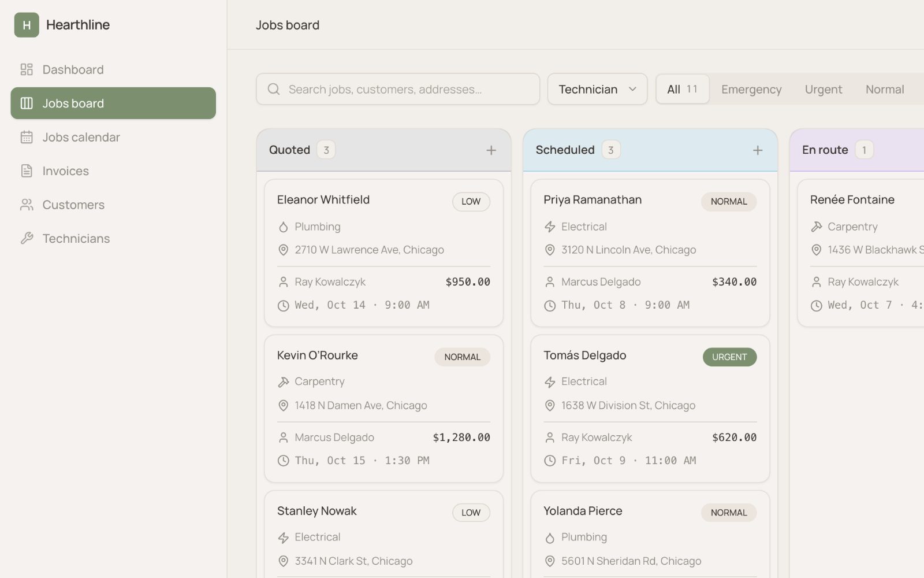Image resolution: width=924 pixels, height=578 pixels.
Task: Filter jobs by Urgent priority
Action: [x=824, y=90]
